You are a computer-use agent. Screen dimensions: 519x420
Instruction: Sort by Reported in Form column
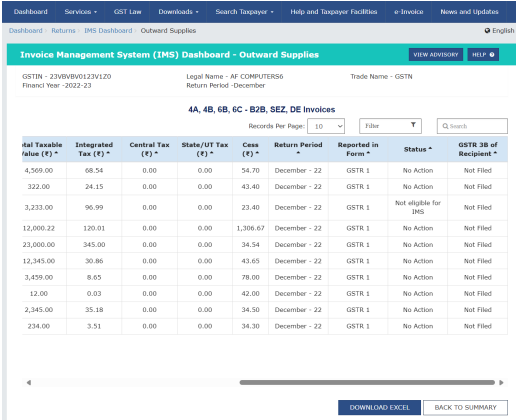pyautogui.click(x=358, y=149)
